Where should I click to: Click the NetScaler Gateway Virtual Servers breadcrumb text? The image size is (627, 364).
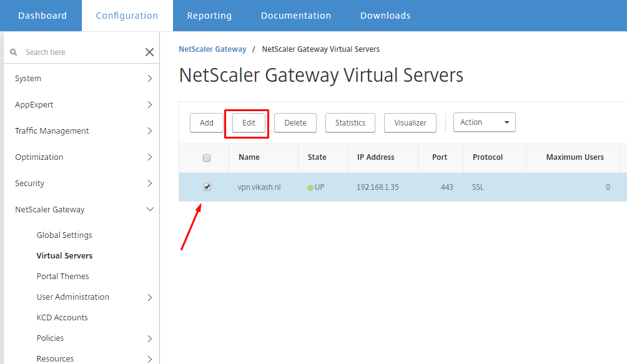[x=321, y=49]
